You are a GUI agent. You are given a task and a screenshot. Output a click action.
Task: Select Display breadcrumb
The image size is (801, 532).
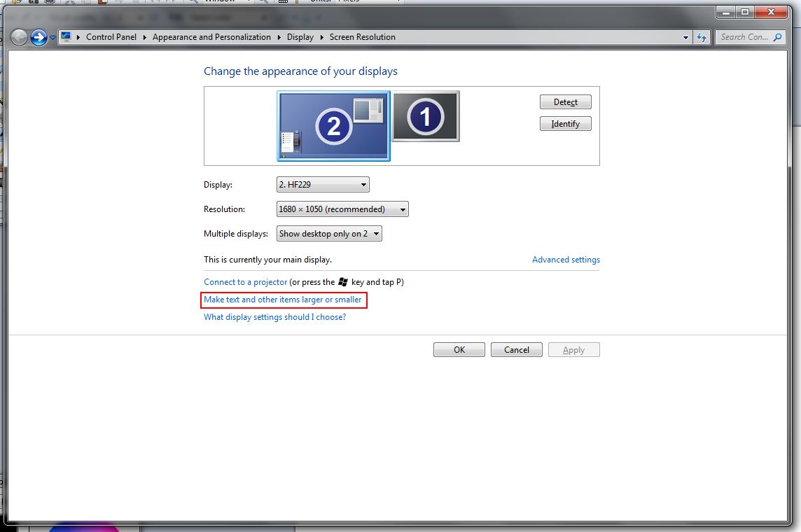point(300,37)
